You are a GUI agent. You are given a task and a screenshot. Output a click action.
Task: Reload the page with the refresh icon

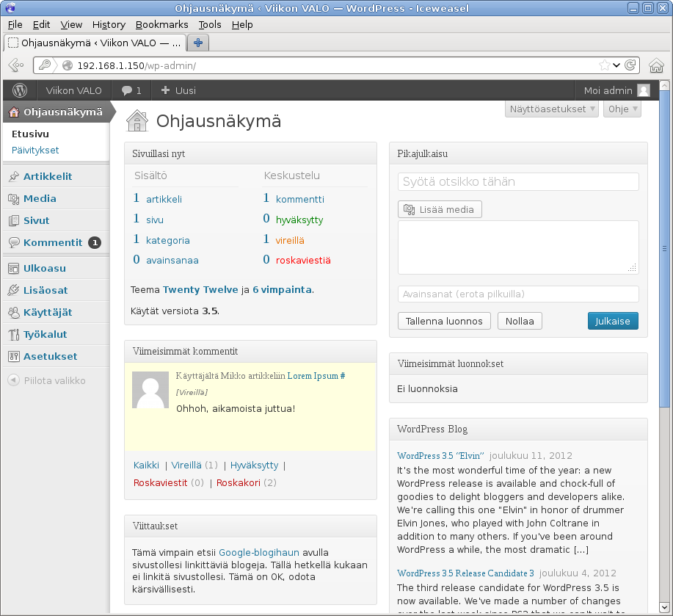(630, 65)
